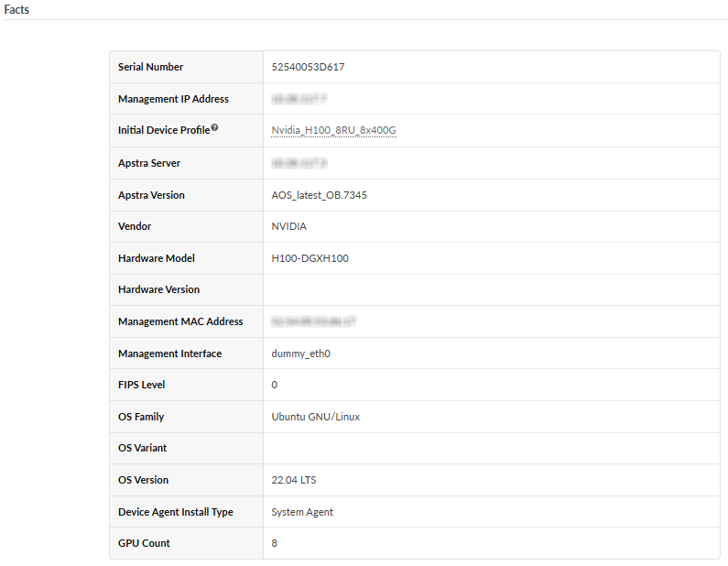Click the FIPS Level row label
This screenshot has width=728, height=566.
pos(141,385)
